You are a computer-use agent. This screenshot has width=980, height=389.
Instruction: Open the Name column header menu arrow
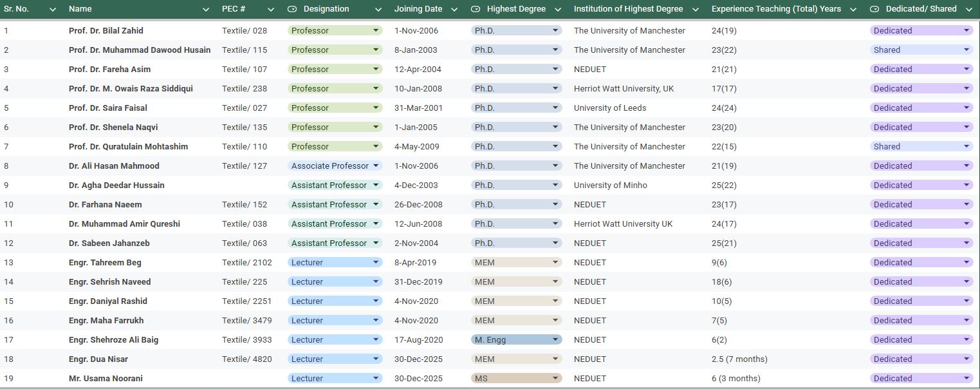pos(206,10)
